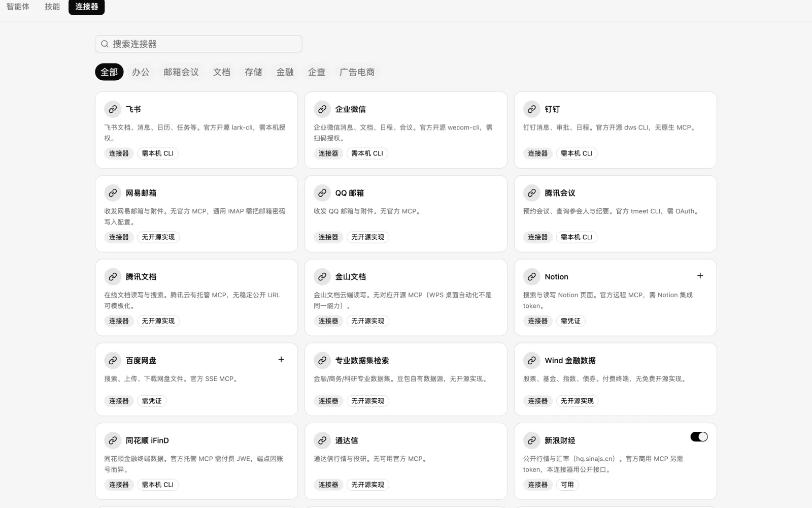Click the link icon on the 通达信 card
Image resolution: width=812 pixels, height=508 pixels.
pyautogui.click(x=322, y=440)
